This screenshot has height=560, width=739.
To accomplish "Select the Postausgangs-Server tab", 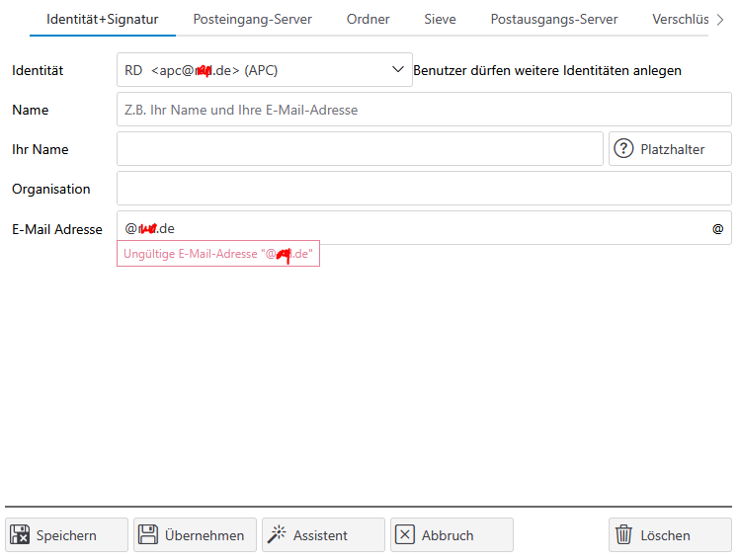I will [x=553, y=19].
